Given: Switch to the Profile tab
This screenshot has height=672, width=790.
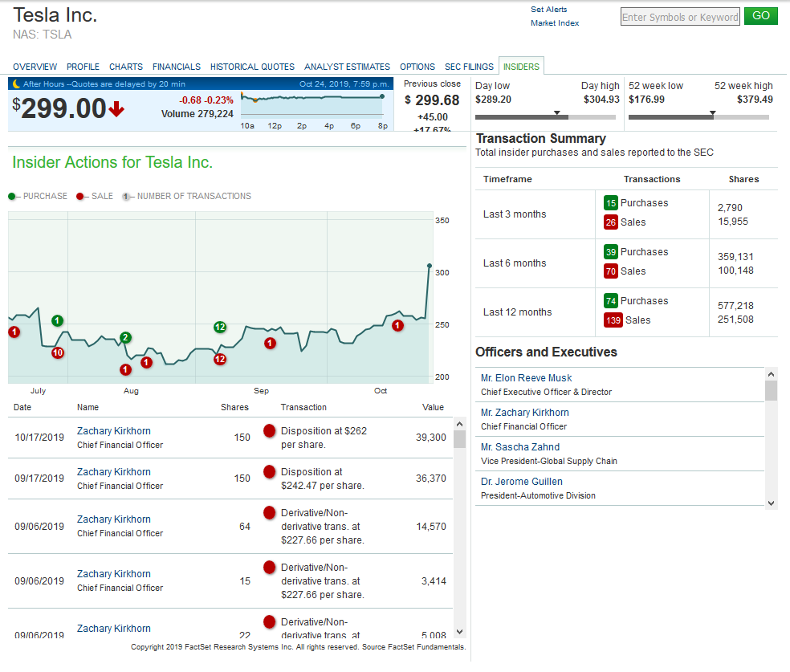Looking at the screenshot, I should coord(83,67).
